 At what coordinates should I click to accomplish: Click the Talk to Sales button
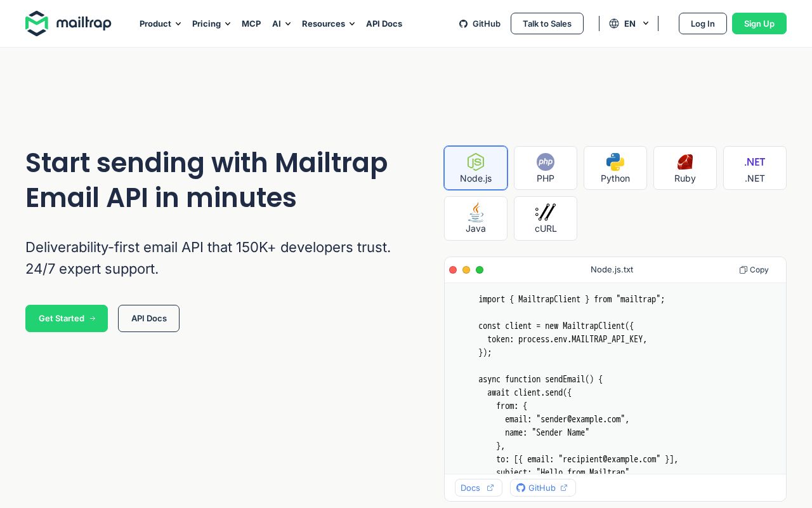tap(547, 23)
